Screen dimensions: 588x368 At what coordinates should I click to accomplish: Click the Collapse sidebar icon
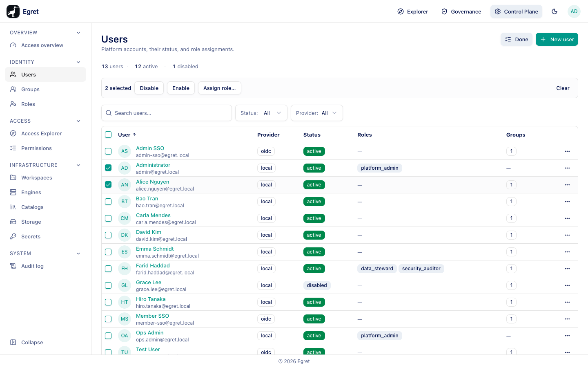coord(13,342)
